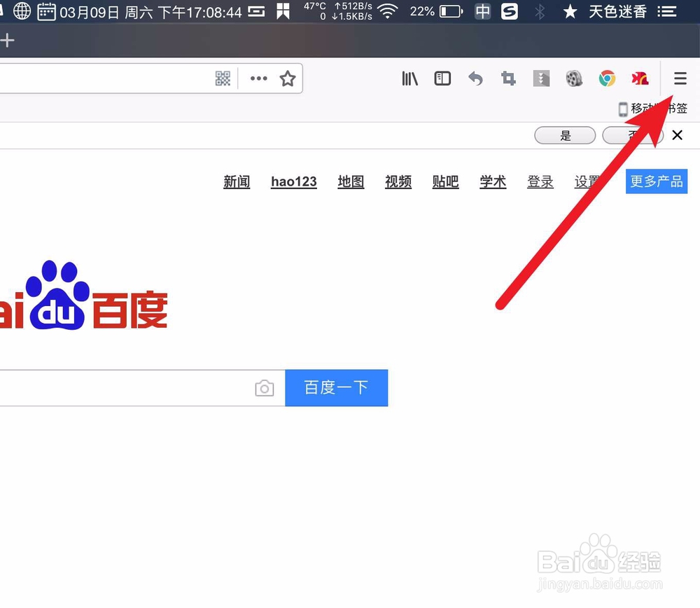Open the Sogou input S icon

point(510,11)
